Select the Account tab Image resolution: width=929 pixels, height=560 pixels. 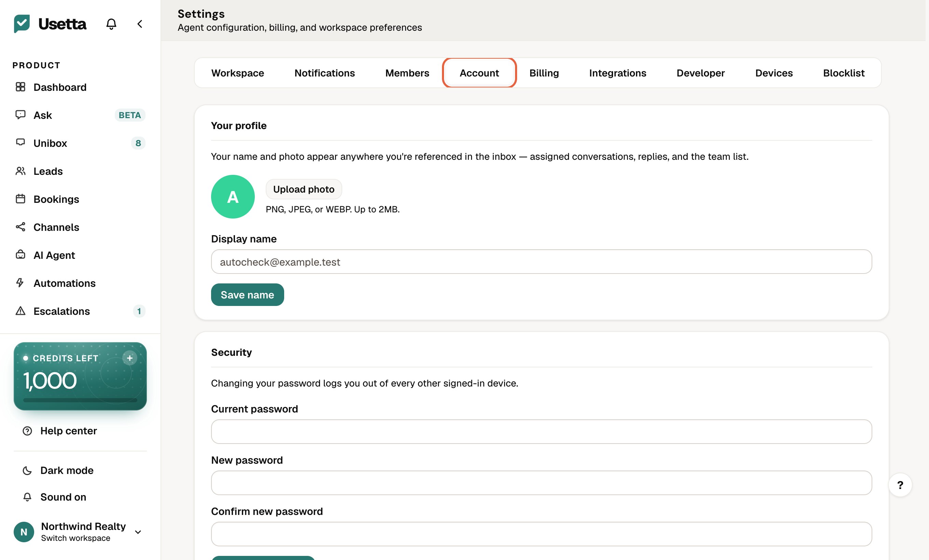[479, 73]
